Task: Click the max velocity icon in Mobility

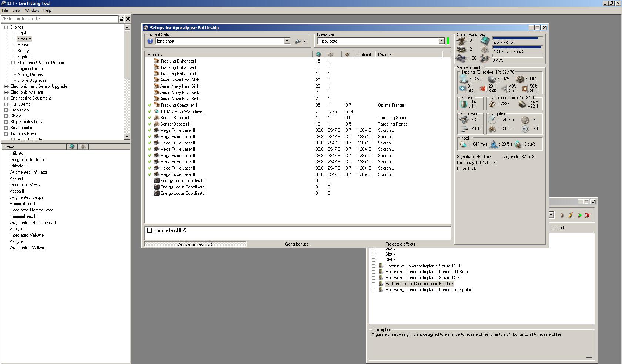Action: (x=463, y=144)
